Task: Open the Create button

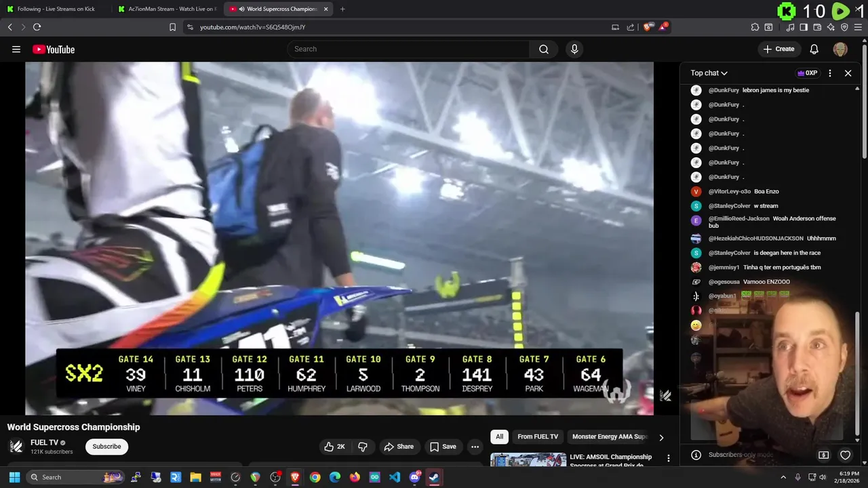Action: tap(778, 49)
